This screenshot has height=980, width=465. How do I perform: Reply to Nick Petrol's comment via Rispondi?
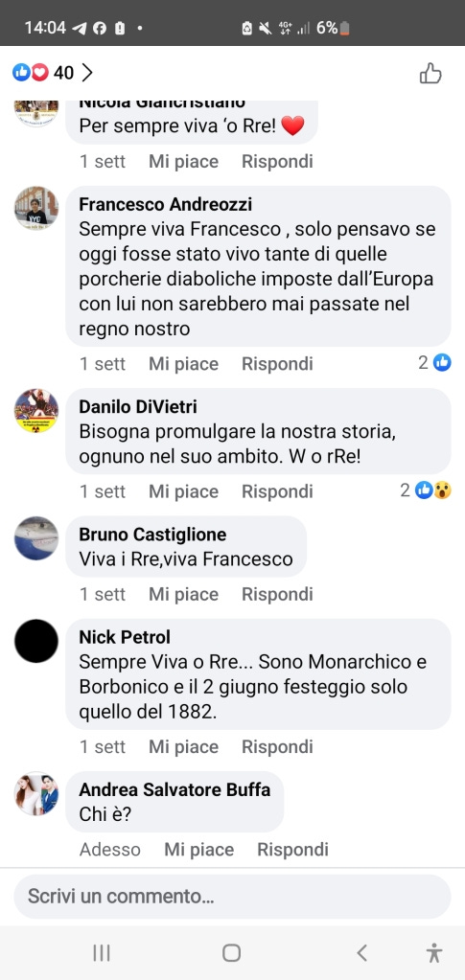click(277, 747)
